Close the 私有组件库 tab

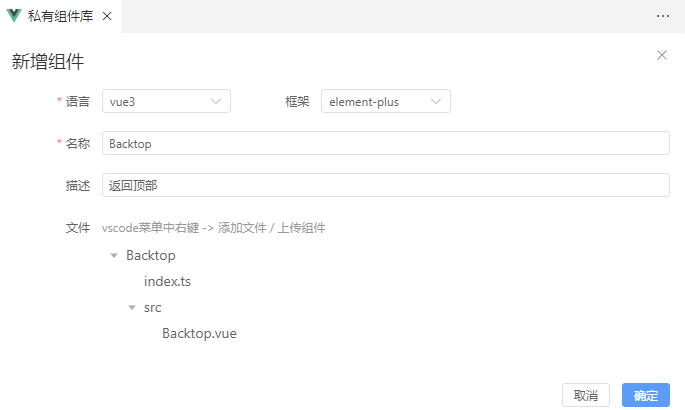click(107, 16)
